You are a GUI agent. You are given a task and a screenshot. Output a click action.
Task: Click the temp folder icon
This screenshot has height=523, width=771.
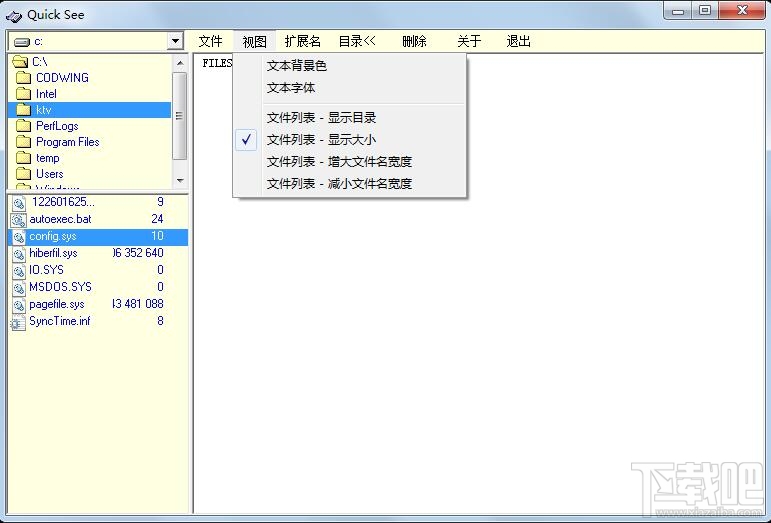(23, 158)
